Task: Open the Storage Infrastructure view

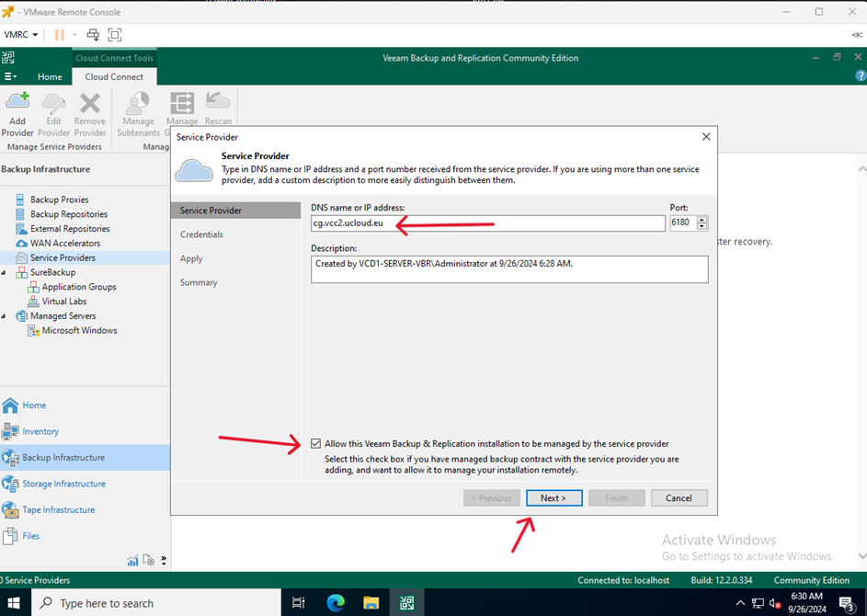Action: pyautogui.click(x=63, y=484)
